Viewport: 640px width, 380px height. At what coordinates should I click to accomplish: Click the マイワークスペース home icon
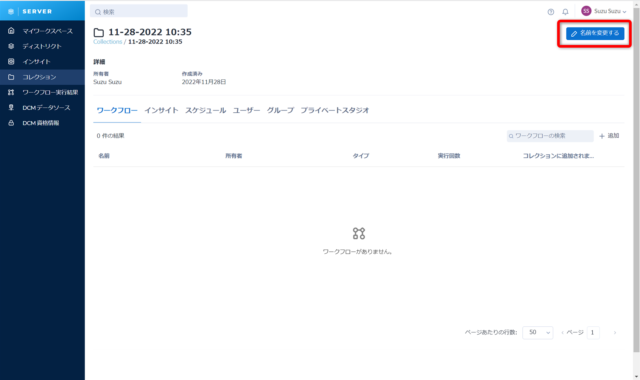(11, 31)
